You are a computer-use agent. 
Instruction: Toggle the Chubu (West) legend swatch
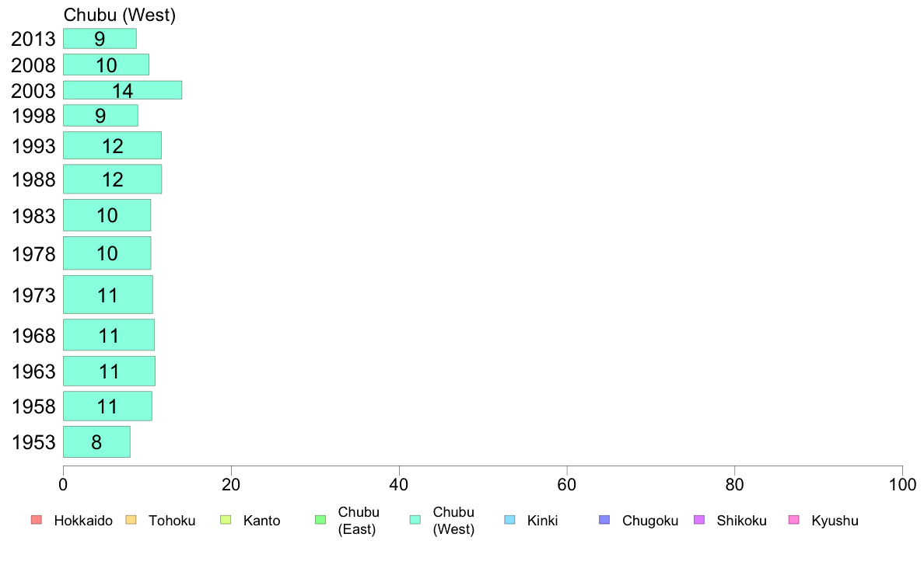pos(415,520)
